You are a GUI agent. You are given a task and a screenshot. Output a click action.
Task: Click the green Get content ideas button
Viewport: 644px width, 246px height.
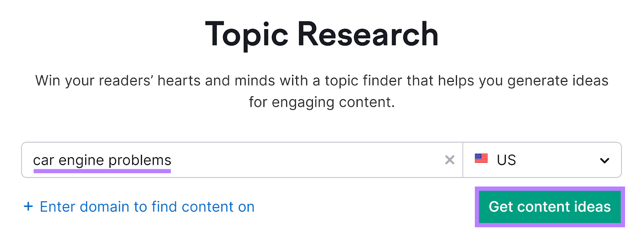(x=549, y=207)
